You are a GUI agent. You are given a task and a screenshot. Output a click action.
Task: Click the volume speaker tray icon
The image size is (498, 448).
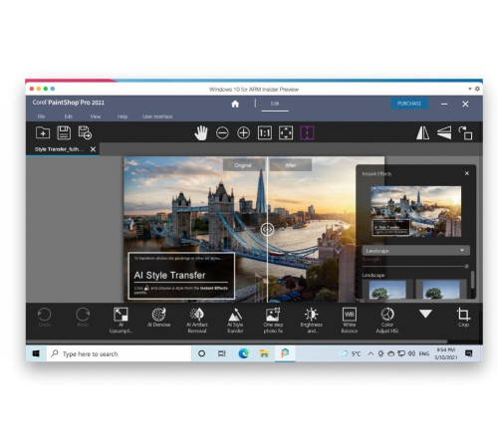411,353
